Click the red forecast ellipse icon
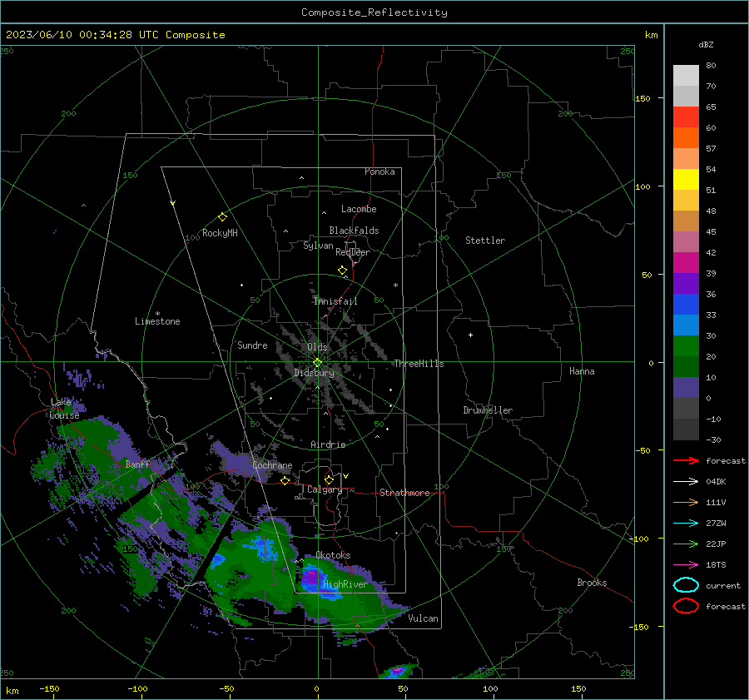749x700 pixels. click(x=686, y=606)
